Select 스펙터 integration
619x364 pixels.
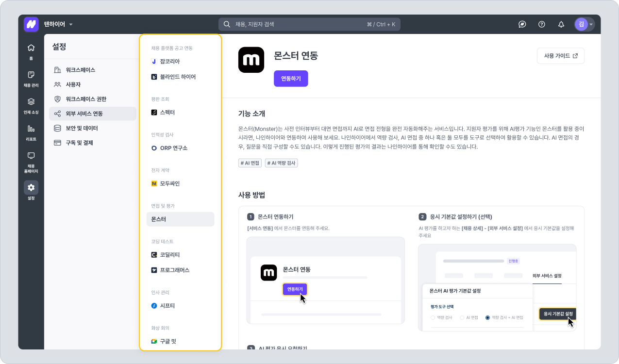180,112
